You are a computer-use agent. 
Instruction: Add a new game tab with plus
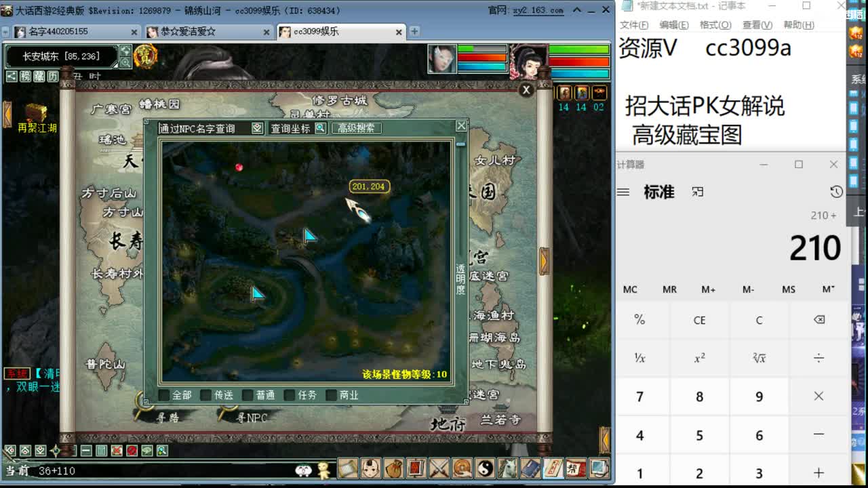(414, 31)
